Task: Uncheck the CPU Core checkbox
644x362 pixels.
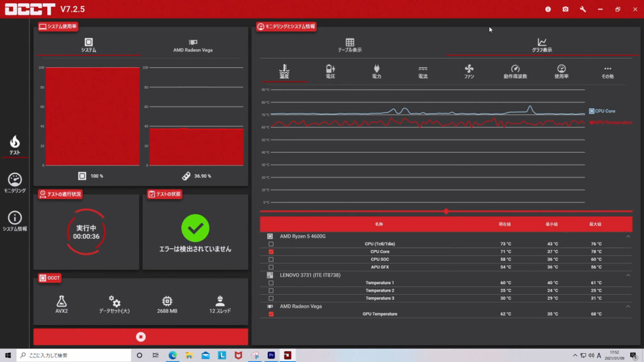Action: [x=271, y=251]
